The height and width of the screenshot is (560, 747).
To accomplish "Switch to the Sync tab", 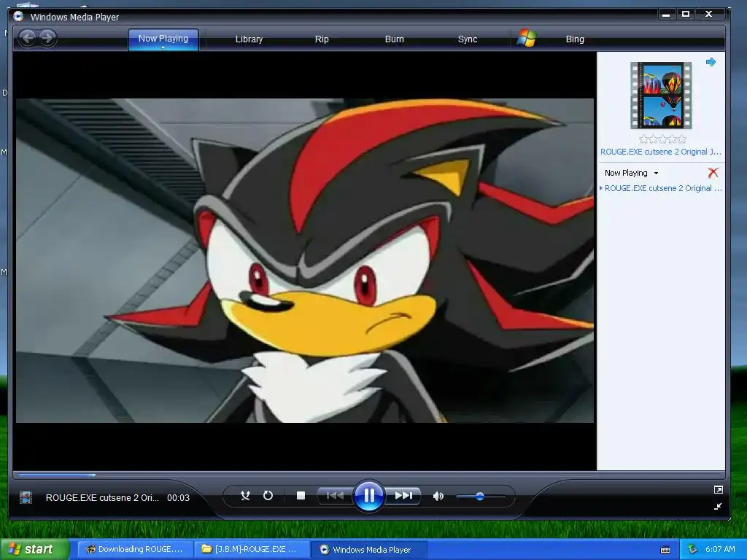I will tap(468, 39).
